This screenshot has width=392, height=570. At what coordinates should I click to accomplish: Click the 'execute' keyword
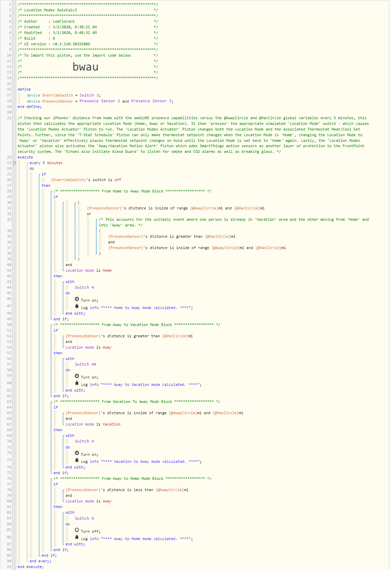(x=25, y=157)
